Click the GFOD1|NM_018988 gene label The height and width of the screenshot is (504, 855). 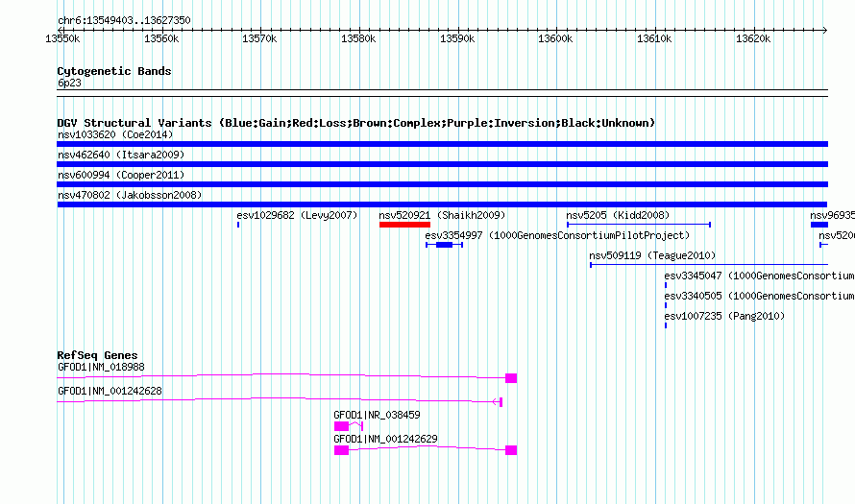click(x=102, y=368)
